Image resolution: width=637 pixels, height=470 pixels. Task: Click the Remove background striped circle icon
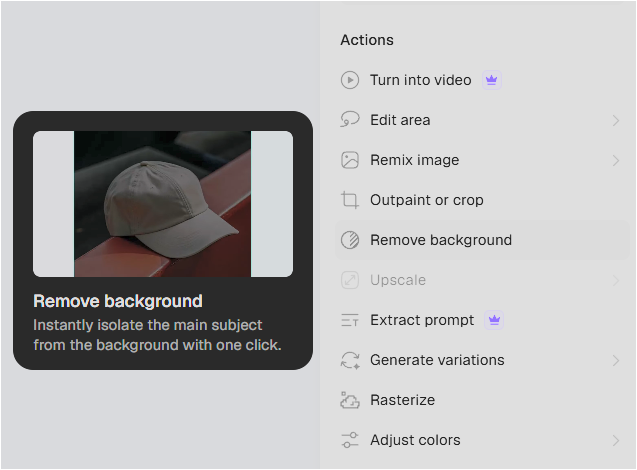coord(350,240)
